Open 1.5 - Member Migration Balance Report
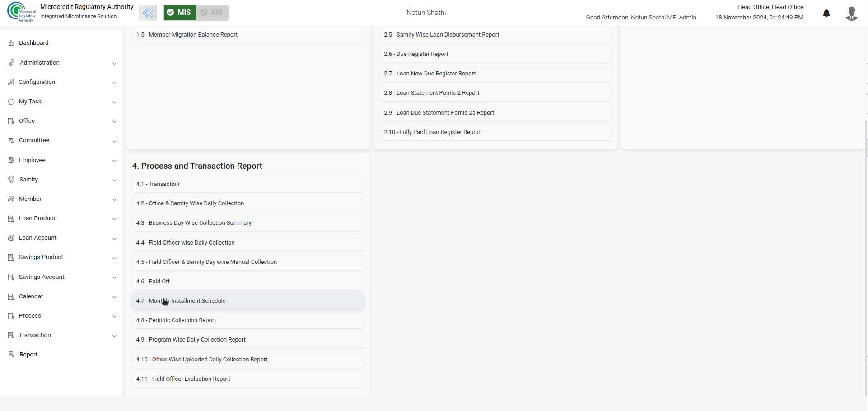Viewport: 868px width, 411px height. tap(247, 35)
